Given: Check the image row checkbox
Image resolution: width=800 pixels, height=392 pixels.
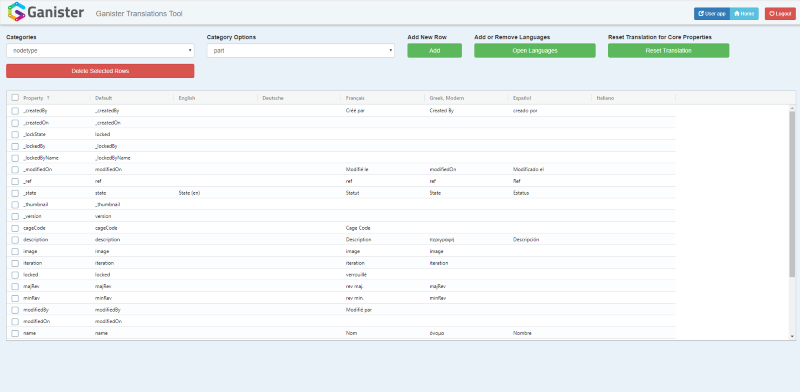Looking at the screenshot, I should click(x=15, y=251).
